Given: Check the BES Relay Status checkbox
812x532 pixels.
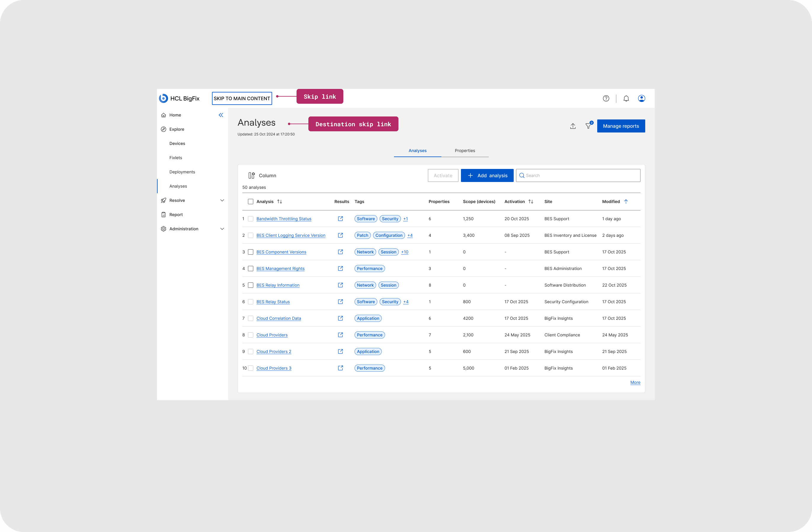Looking at the screenshot, I should pyautogui.click(x=250, y=302).
